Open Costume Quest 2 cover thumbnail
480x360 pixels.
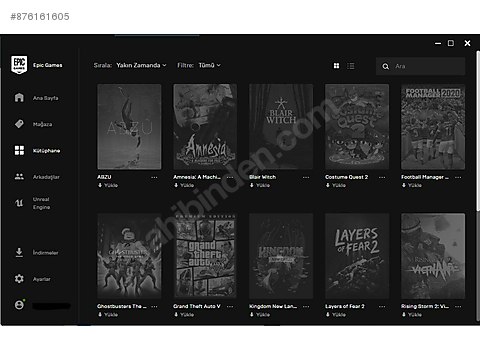pos(357,127)
